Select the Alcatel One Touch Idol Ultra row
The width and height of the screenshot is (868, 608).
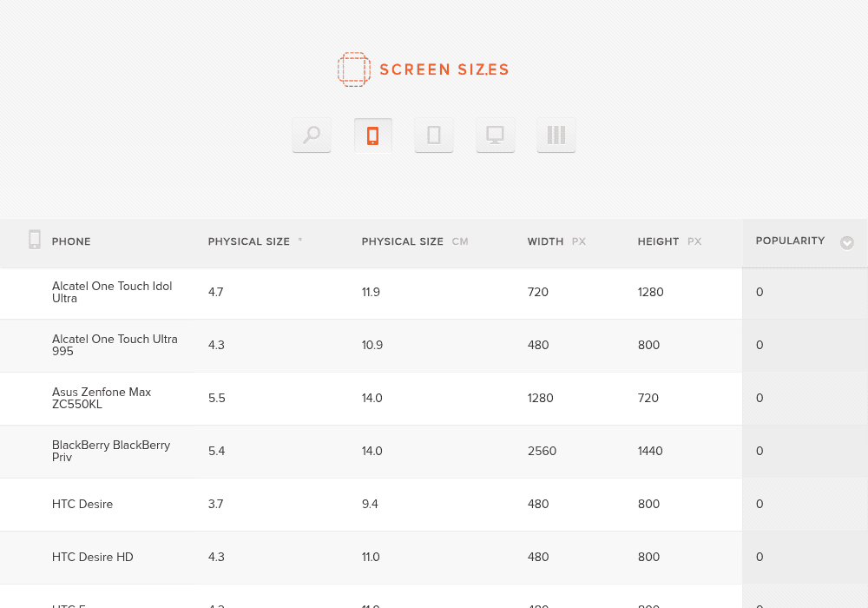[x=371, y=293]
